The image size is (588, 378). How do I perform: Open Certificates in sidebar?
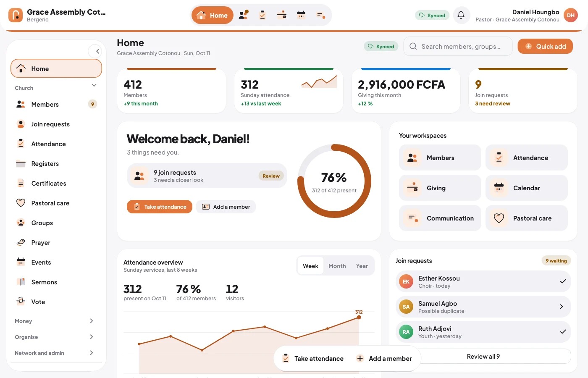point(56,184)
